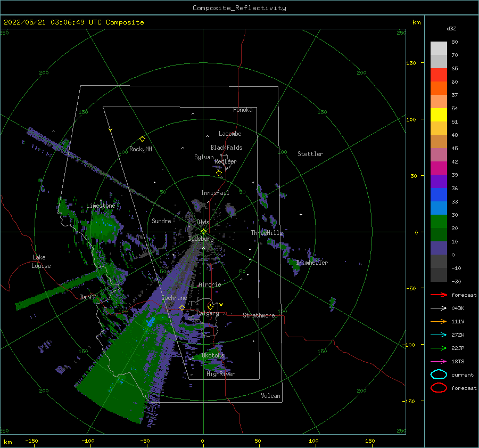Image resolution: width=479 pixels, height=448 pixels.
Task: Pick the light gray 70–80 dBZ swatch
Action: click(x=439, y=48)
